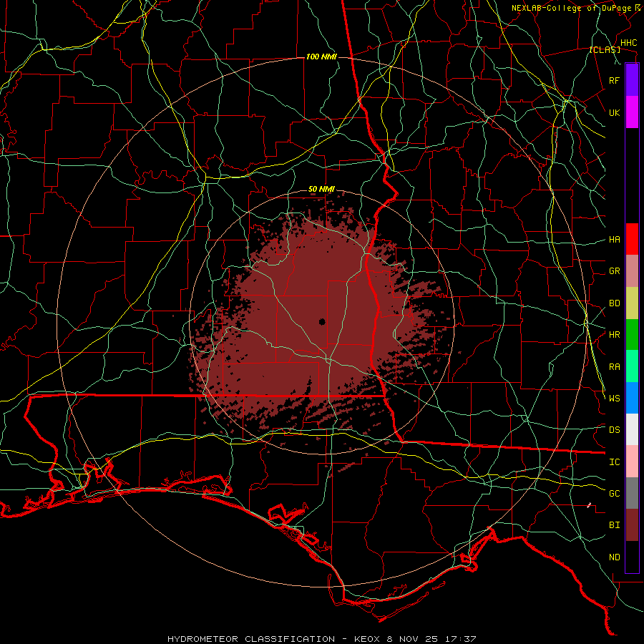Click the salmon GR legend color swatch
Image resolution: width=644 pixels, height=644 pixels.
632,271
